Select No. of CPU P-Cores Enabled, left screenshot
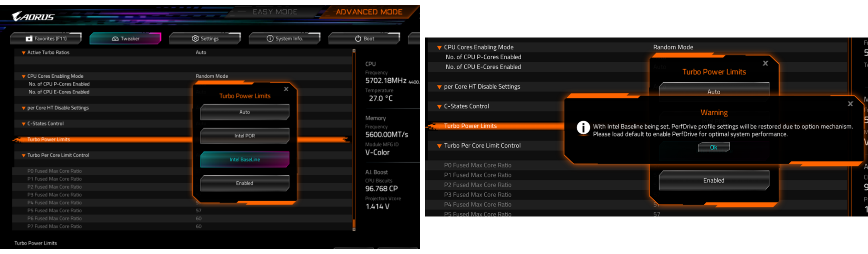 tap(59, 84)
